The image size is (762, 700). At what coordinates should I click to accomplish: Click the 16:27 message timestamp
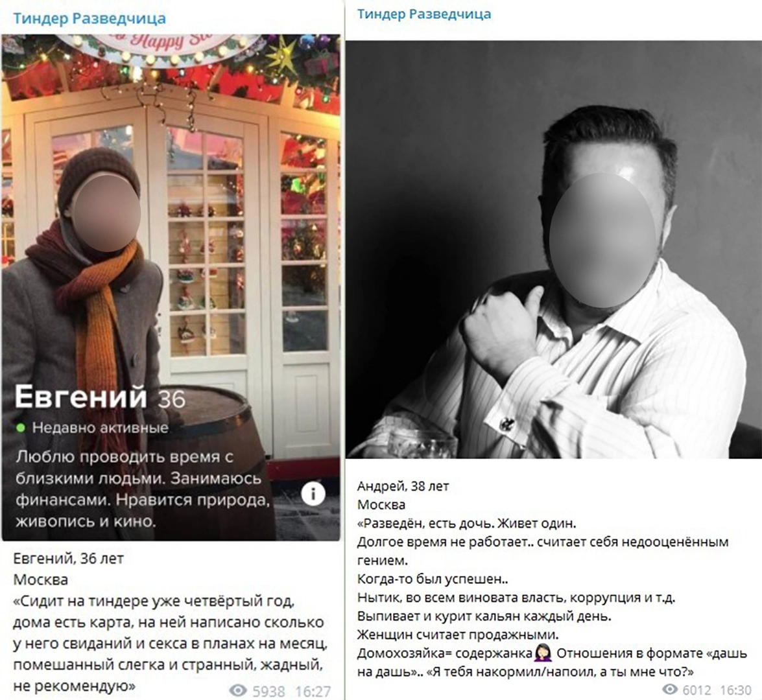pyautogui.click(x=313, y=691)
